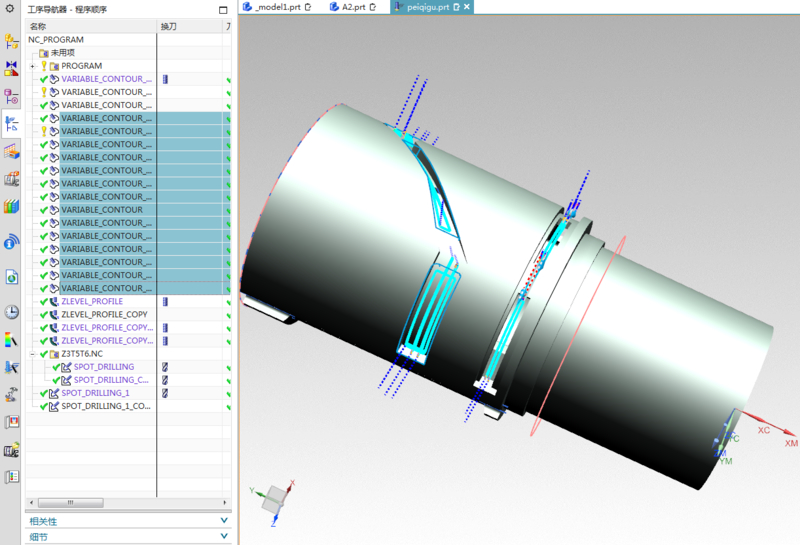Open the resource bar settings gear

coord(11,9)
